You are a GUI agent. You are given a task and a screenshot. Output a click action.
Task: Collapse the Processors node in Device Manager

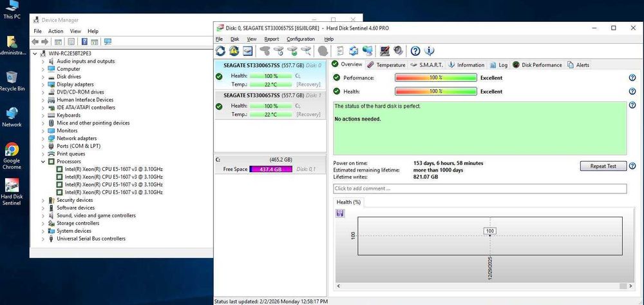pos(43,162)
